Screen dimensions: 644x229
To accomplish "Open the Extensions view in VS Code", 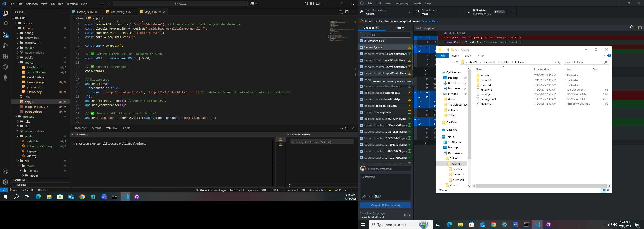I will [x=5, y=56].
